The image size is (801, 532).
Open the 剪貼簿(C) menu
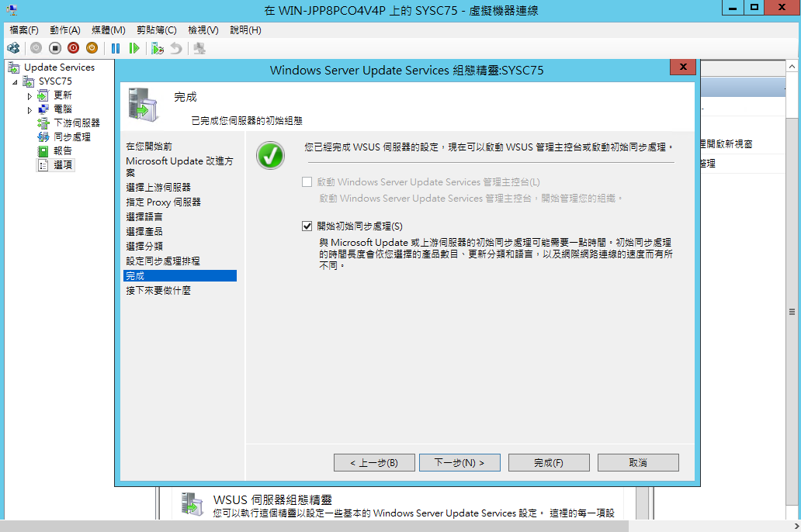pos(156,30)
